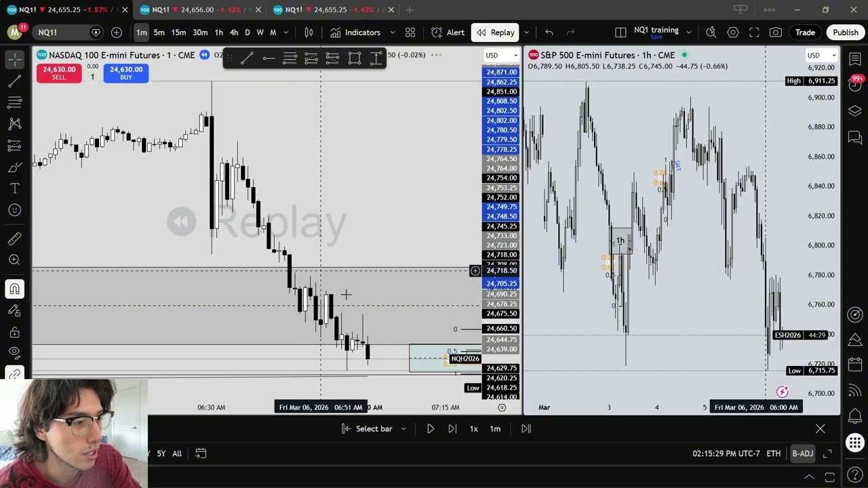Select the All date range
The width and height of the screenshot is (868, 488).
(177, 453)
